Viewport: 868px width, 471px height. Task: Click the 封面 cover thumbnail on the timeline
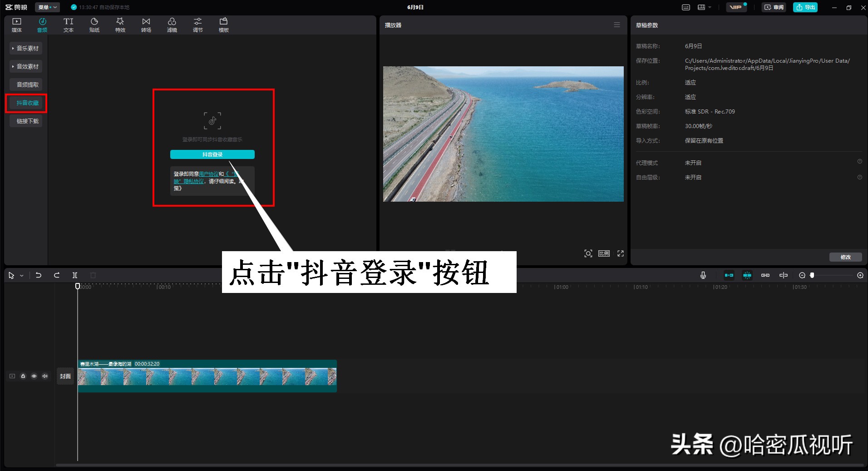(65, 376)
